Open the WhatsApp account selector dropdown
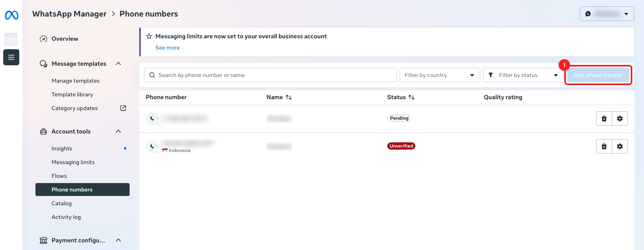644x250 pixels. (607, 14)
